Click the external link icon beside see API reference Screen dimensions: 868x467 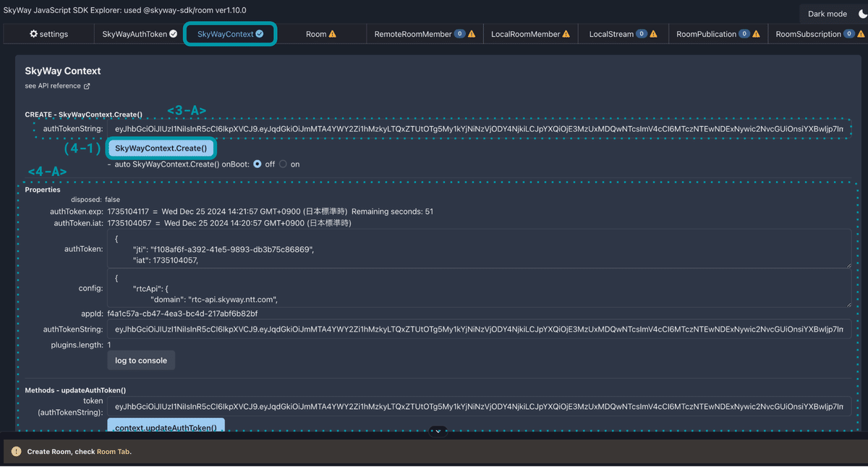pyautogui.click(x=89, y=85)
